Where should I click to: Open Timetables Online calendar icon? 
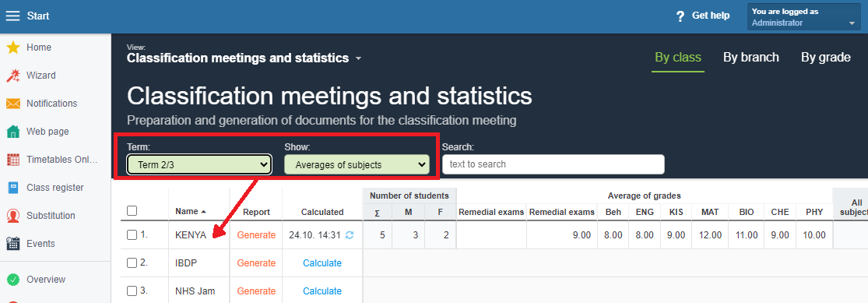click(x=12, y=160)
